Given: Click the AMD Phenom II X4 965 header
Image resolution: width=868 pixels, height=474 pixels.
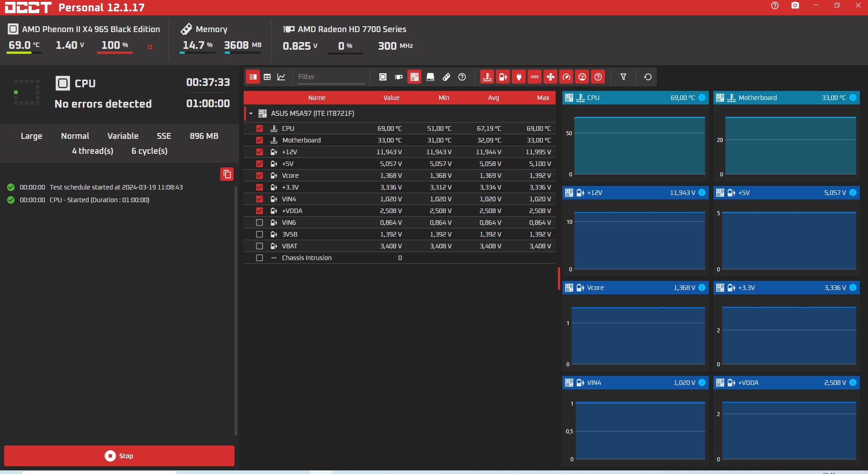Looking at the screenshot, I should (x=84, y=29).
